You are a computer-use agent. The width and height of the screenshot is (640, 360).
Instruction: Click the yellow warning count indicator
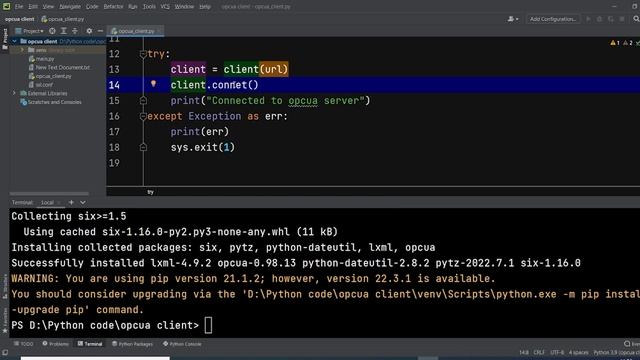[615, 43]
